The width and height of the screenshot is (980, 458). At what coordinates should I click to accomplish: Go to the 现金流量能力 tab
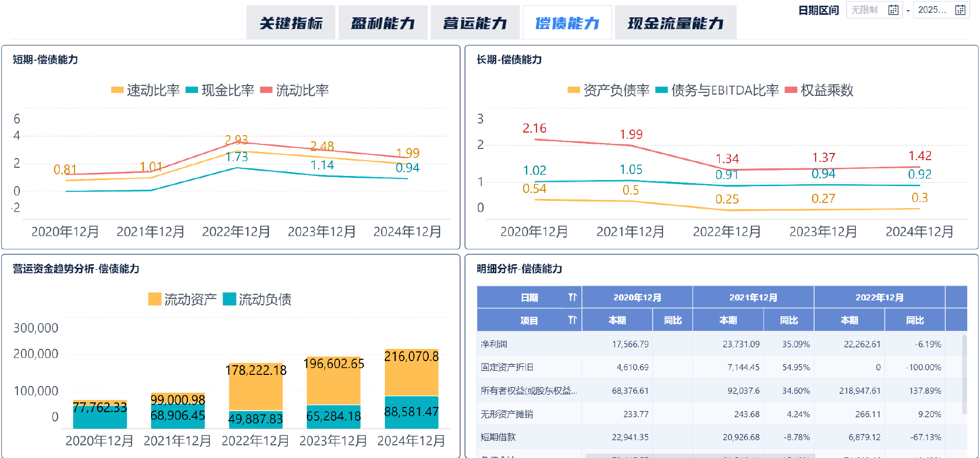(x=675, y=23)
